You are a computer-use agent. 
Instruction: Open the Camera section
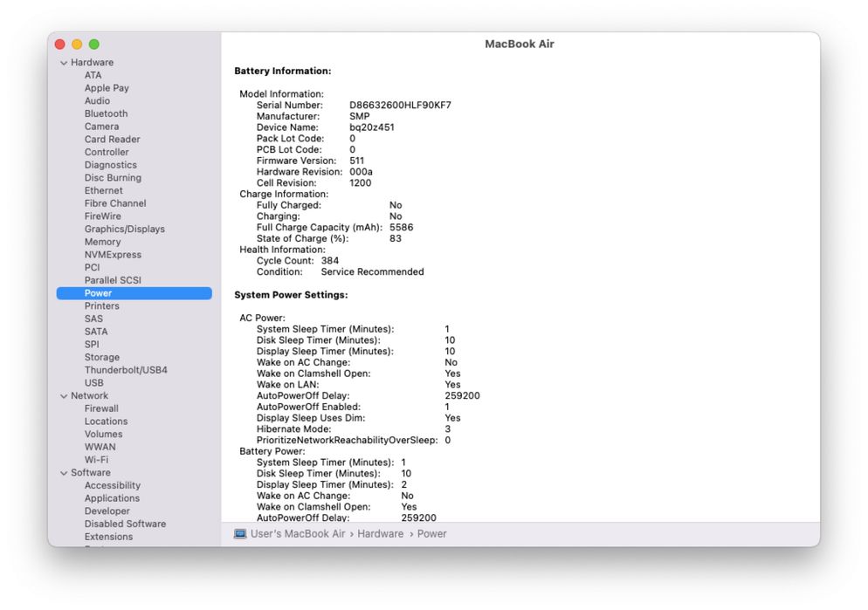tap(102, 126)
